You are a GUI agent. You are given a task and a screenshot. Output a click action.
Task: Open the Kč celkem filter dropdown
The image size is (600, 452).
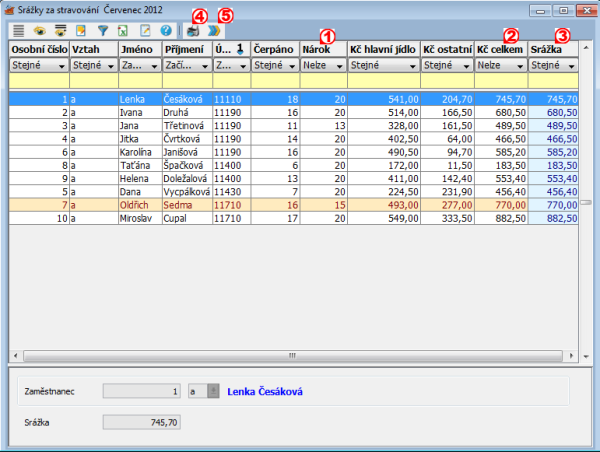click(520, 65)
